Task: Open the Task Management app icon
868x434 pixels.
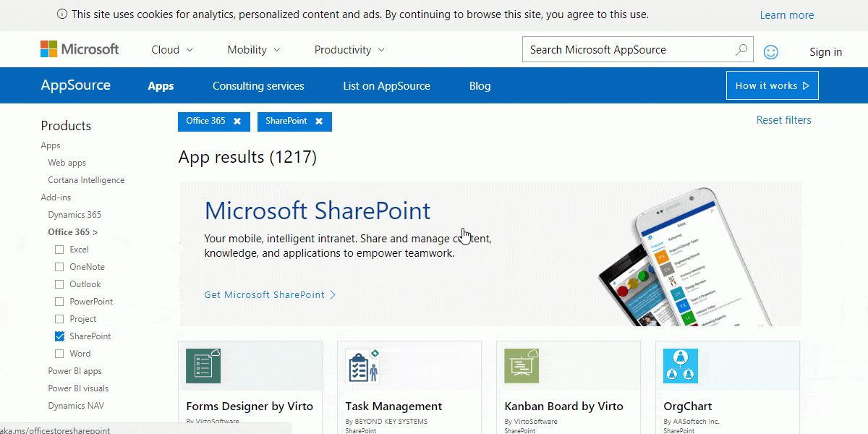Action: click(362, 366)
